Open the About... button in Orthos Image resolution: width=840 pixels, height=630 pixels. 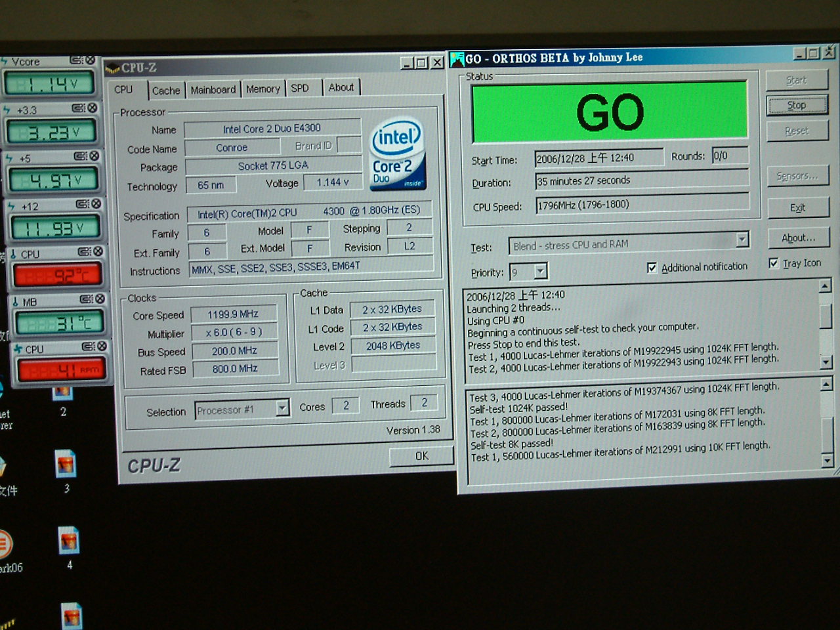[799, 238]
